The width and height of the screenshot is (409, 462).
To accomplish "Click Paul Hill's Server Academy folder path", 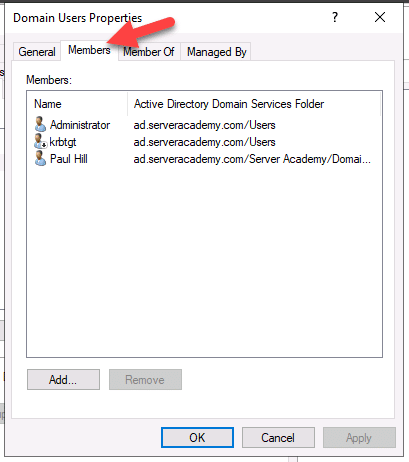I will [x=252, y=159].
